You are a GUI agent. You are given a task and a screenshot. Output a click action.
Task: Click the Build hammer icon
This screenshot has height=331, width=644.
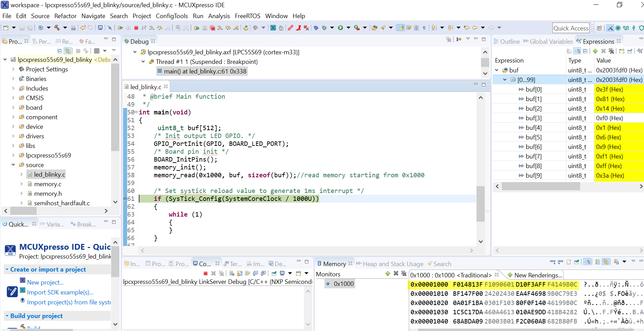click(57, 27)
